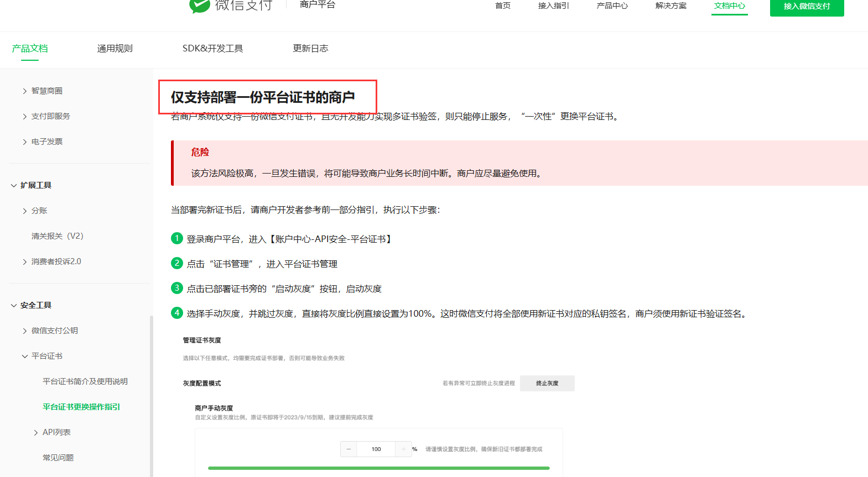Open the 电子发票 sidebar entry
The width and height of the screenshot is (868, 477).
pos(47,141)
